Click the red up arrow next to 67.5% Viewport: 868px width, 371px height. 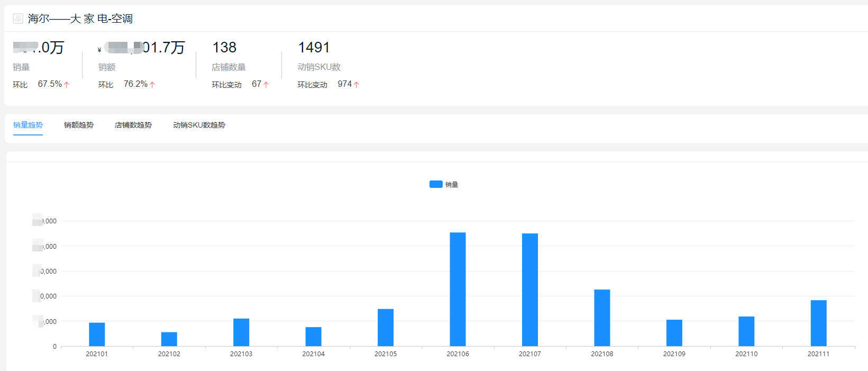pyautogui.click(x=67, y=85)
